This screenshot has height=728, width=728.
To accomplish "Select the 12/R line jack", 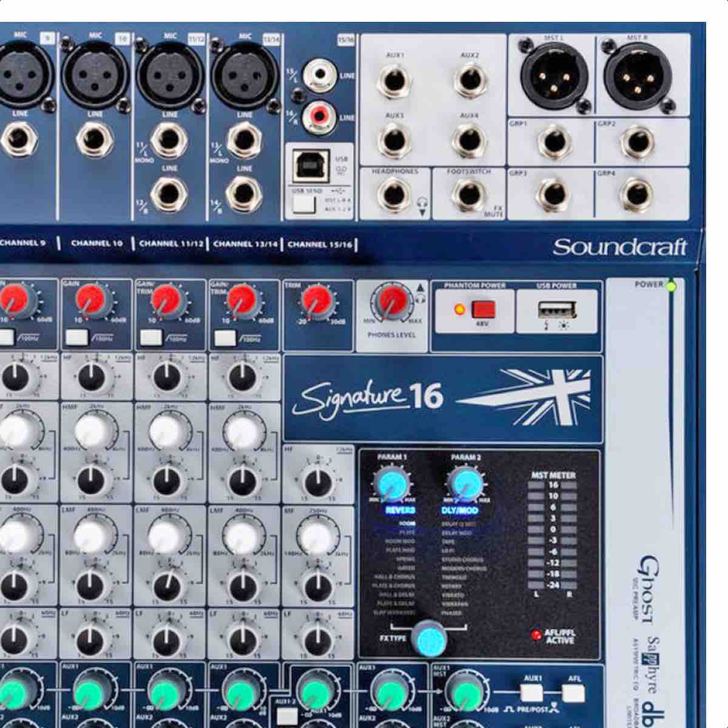I will coord(168,194).
